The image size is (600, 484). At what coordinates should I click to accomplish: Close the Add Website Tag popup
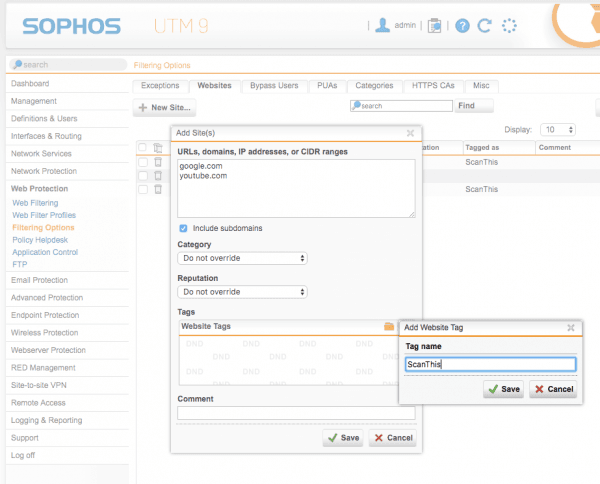[x=571, y=328]
